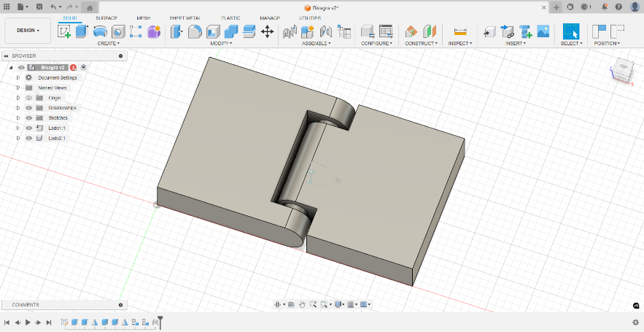Select the Offset Plane tool in Construct
The height and width of the screenshot is (332, 644).
coord(411,31)
